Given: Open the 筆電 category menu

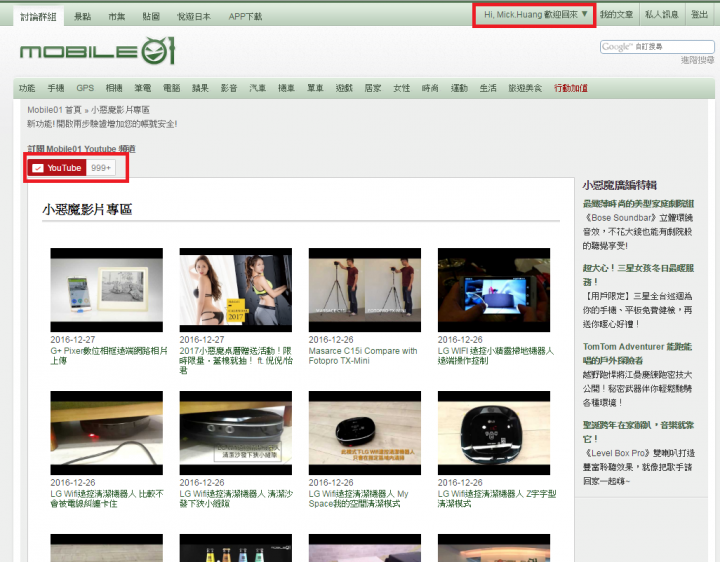Looking at the screenshot, I should coord(143,88).
